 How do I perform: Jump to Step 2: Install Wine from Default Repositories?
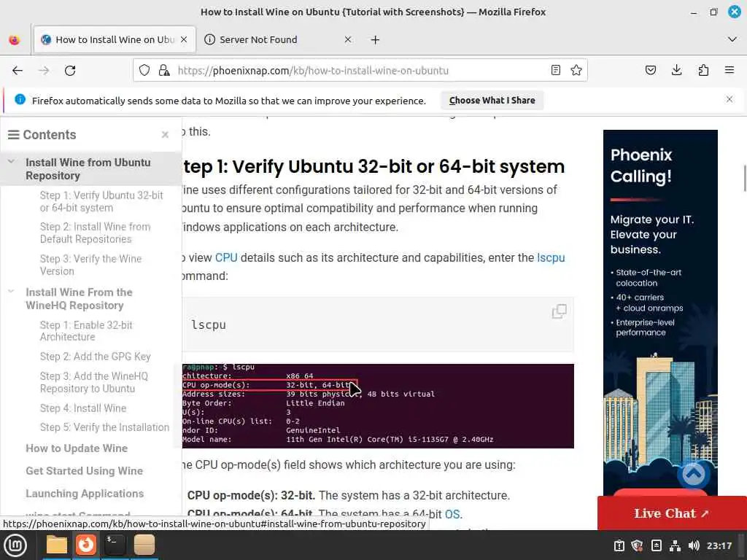click(96, 233)
